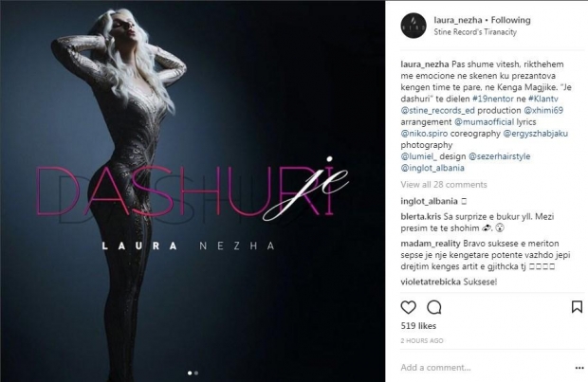Image resolution: width=588 pixels, height=382 pixels.
Task: Open Stine Record's Tiranacity location
Action: [475, 32]
